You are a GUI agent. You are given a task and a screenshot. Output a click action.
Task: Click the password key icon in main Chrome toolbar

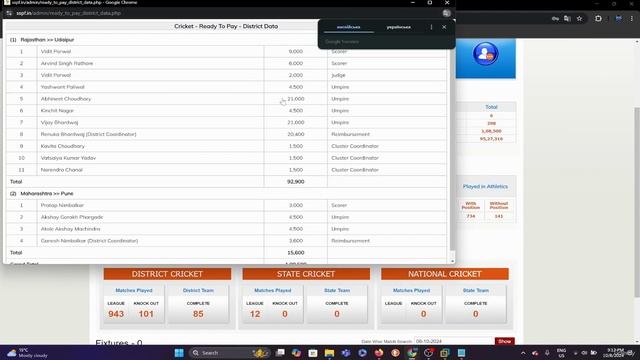pos(555,18)
